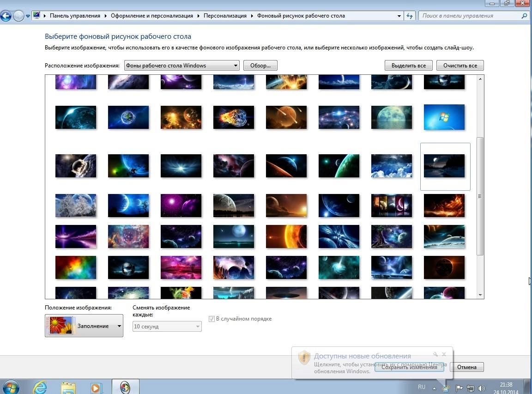Launch Internet Explorer from taskbar
The height and width of the screenshot is (394, 532).
click(40, 387)
